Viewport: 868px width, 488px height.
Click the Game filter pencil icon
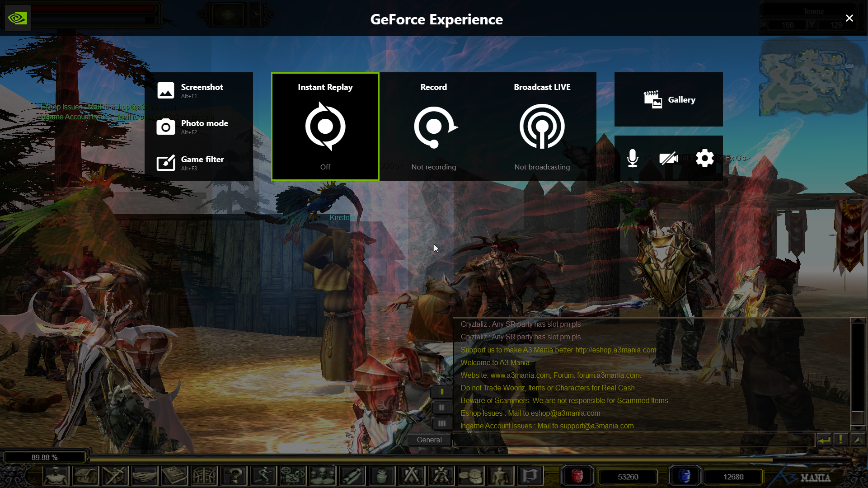point(165,163)
